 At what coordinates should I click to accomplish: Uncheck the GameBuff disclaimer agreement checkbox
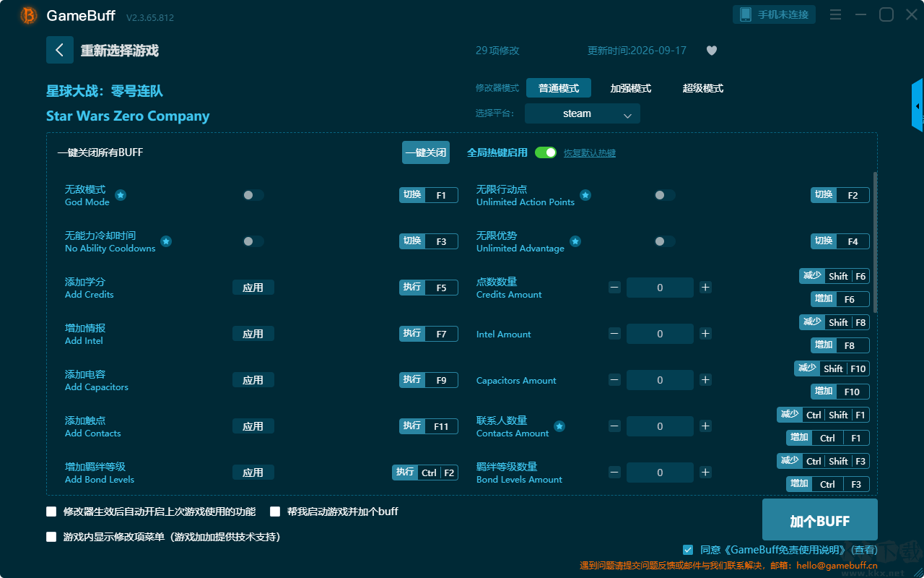[x=688, y=550]
